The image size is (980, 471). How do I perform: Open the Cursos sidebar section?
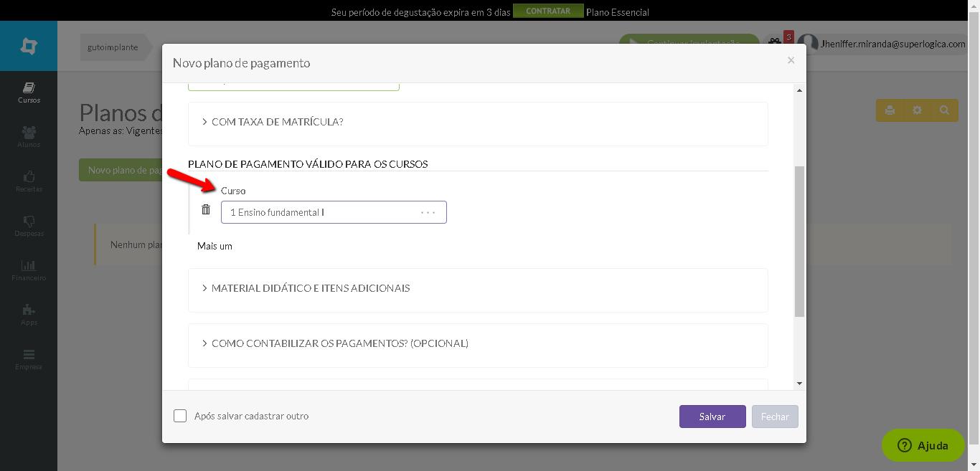pyautogui.click(x=29, y=92)
